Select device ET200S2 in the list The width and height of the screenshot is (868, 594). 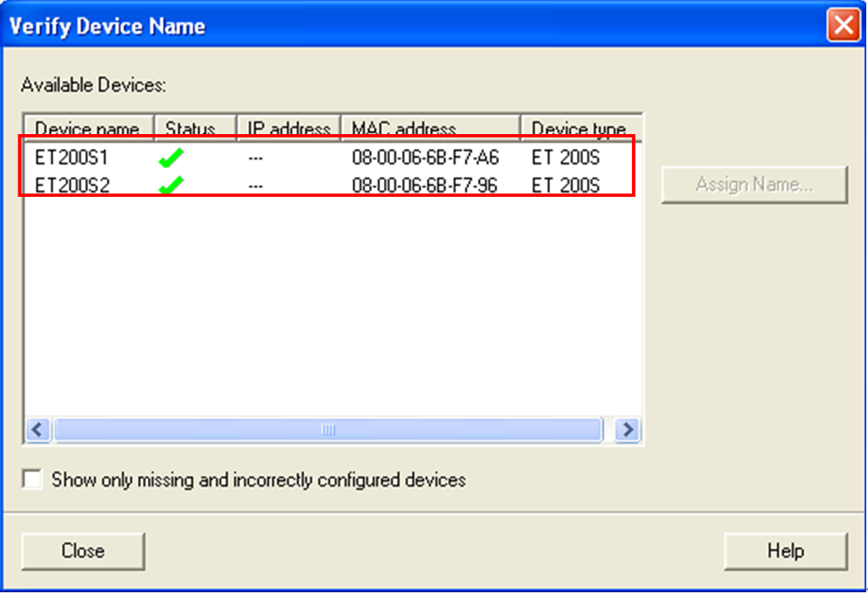pyautogui.click(x=72, y=186)
